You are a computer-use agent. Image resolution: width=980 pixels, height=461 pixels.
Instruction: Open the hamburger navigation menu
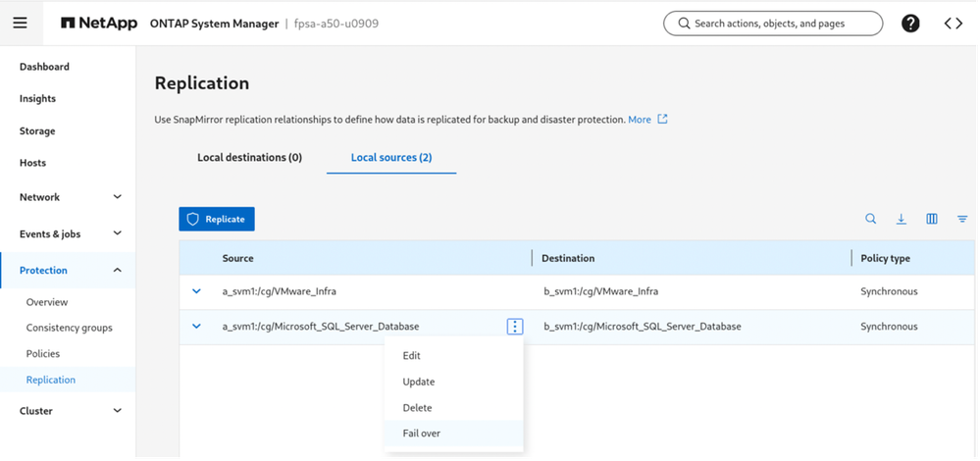[20, 24]
